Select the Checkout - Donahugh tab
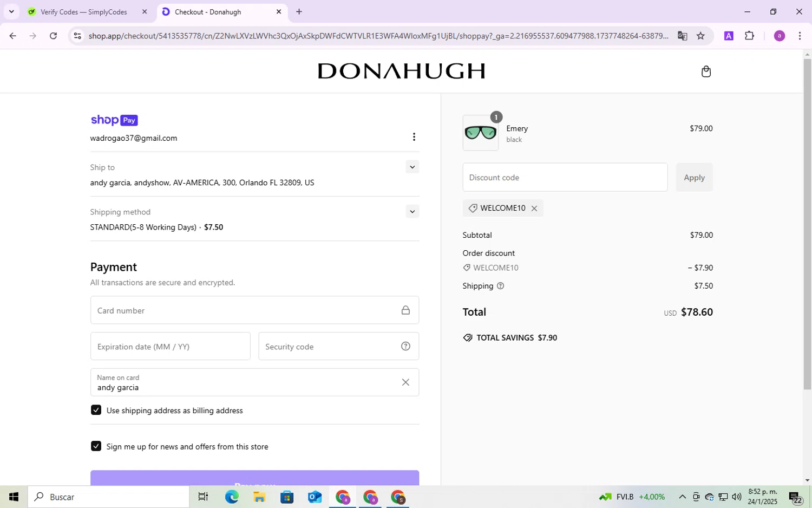The width and height of the screenshot is (812, 508). 208,12
